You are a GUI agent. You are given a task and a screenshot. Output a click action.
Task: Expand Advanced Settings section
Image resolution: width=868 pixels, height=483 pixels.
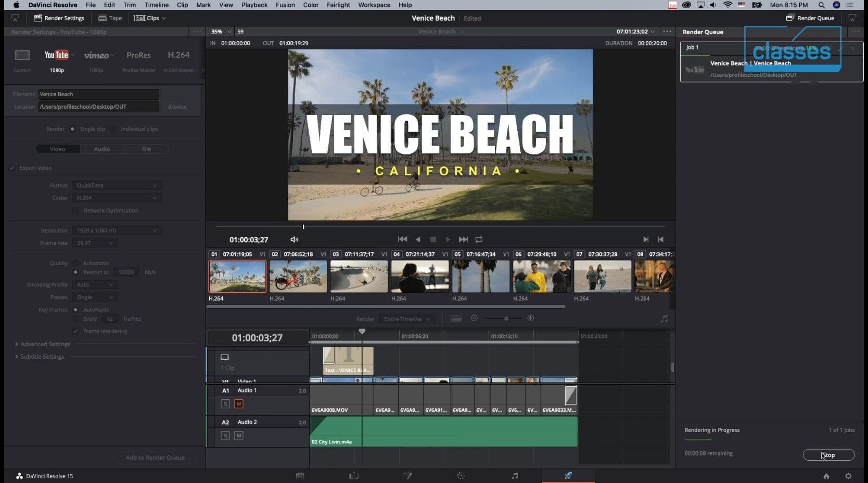tap(43, 344)
